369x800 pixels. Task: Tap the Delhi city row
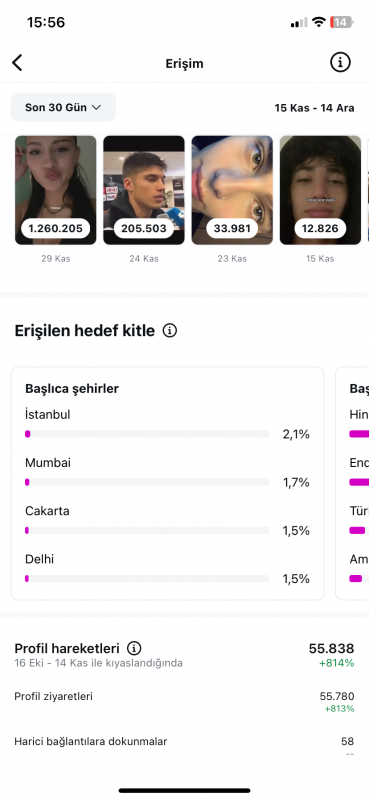click(x=167, y=568)
